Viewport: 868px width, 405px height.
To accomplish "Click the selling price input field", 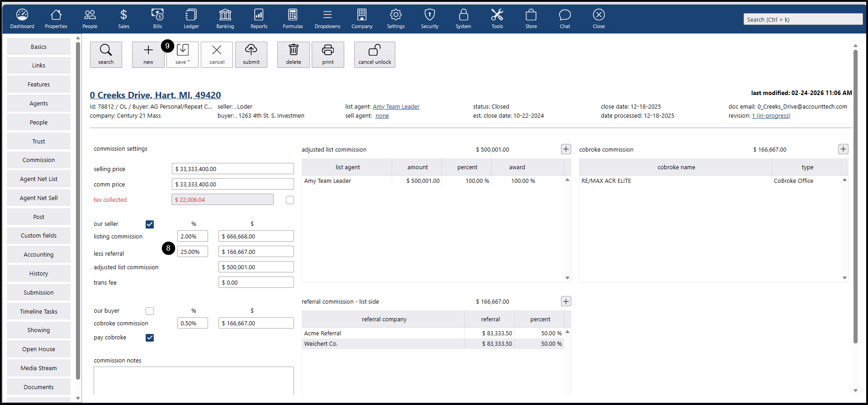I will point(232,169).
